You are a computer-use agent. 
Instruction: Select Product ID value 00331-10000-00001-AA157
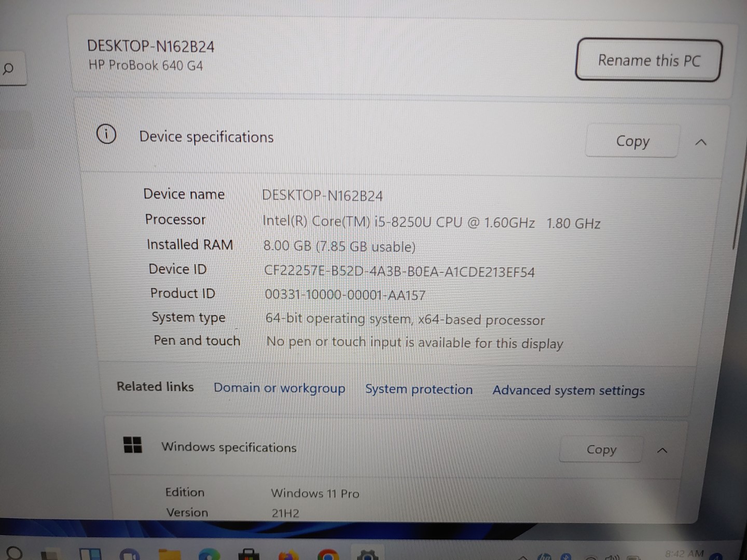(345, 295)
